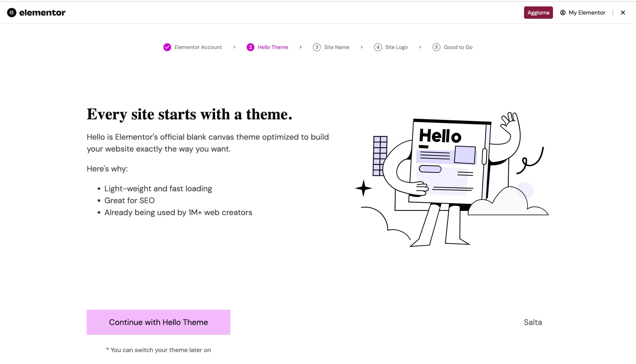Click the step 4 Site Logo circle
Screen dimensions: 636x364
[378, 47]
